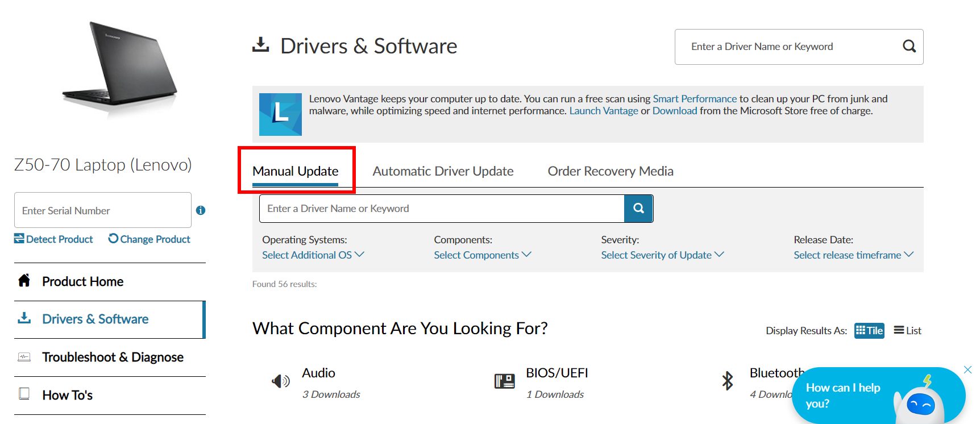Click the Change Product link
The height and width of the screenshot is (424, 980).
point(149,239)
